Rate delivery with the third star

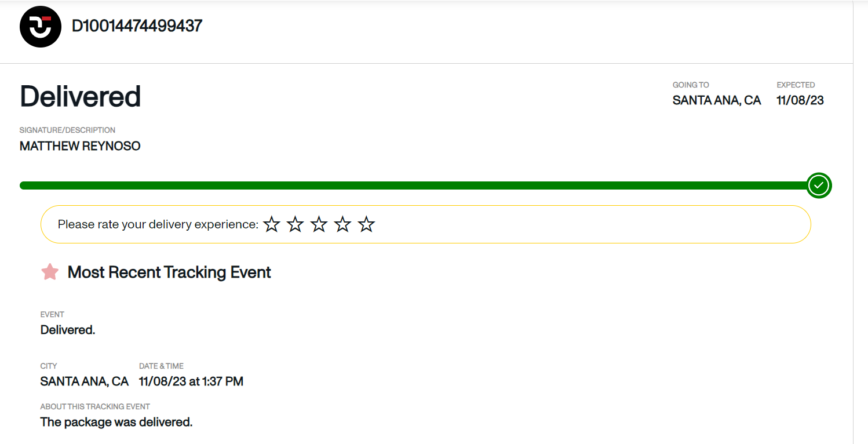tap(319, 224)
